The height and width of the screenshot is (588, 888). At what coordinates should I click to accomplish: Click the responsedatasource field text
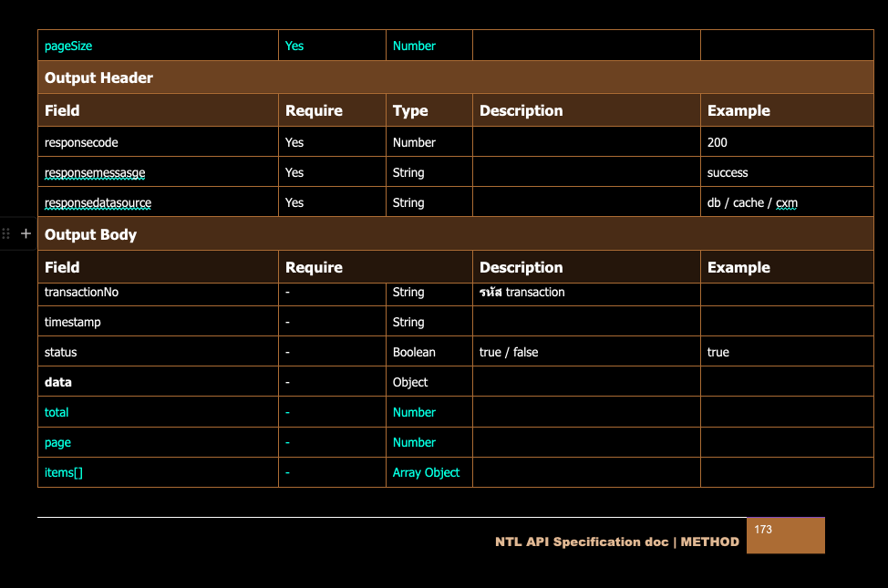point(98,202)
